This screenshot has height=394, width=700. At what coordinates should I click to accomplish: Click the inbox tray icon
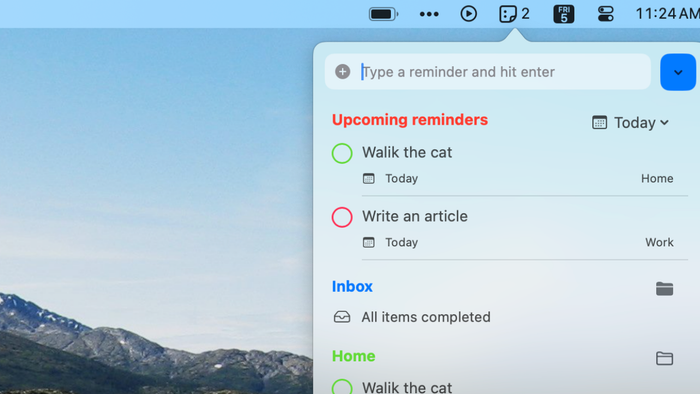click(342, 317)
